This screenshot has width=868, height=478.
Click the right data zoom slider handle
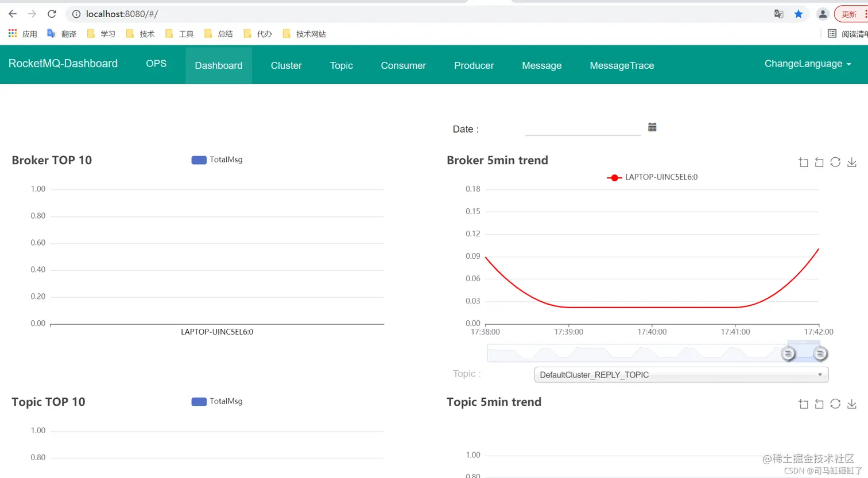pyautogui.click(x=820, y=353)
